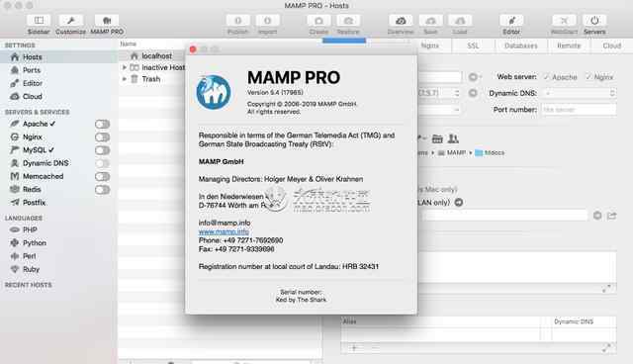The image size is (633, 364).
Task: Close the MAMP PRO about dialog
Action: (x=193, y=49)
